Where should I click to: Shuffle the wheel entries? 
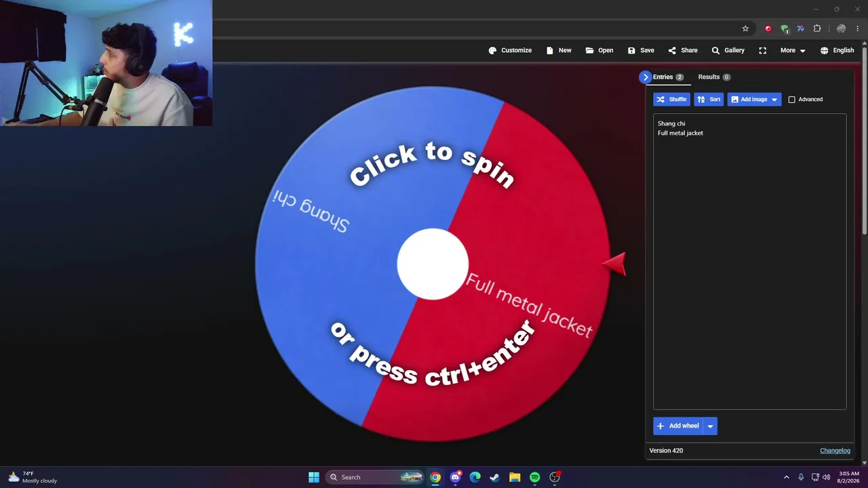pos(671,100)
